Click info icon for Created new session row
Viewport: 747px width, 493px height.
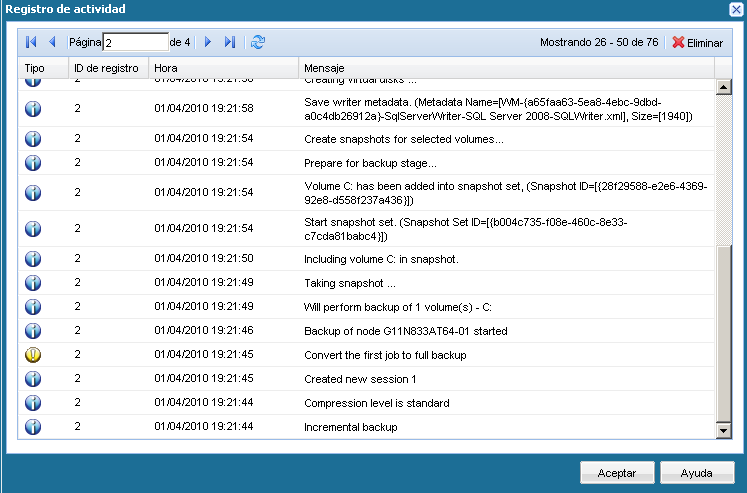(33, 379)
